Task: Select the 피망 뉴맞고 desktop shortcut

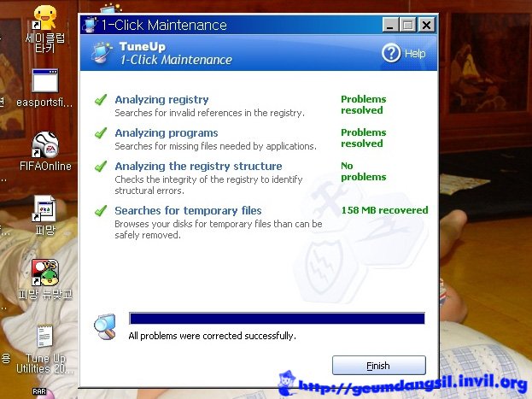Action: (x=45, y=279)
